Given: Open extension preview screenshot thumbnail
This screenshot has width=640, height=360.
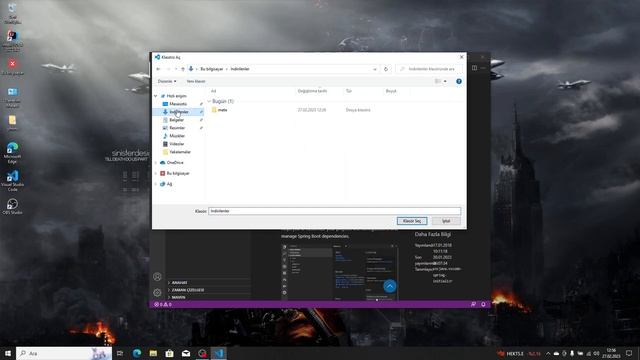Looking at the screenshot, I should click(x=339, y=272).
